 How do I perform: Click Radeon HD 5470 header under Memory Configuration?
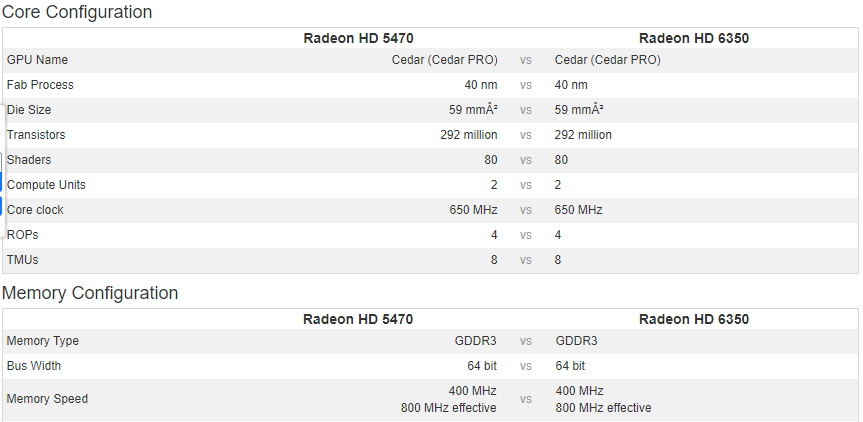point(358,319)
